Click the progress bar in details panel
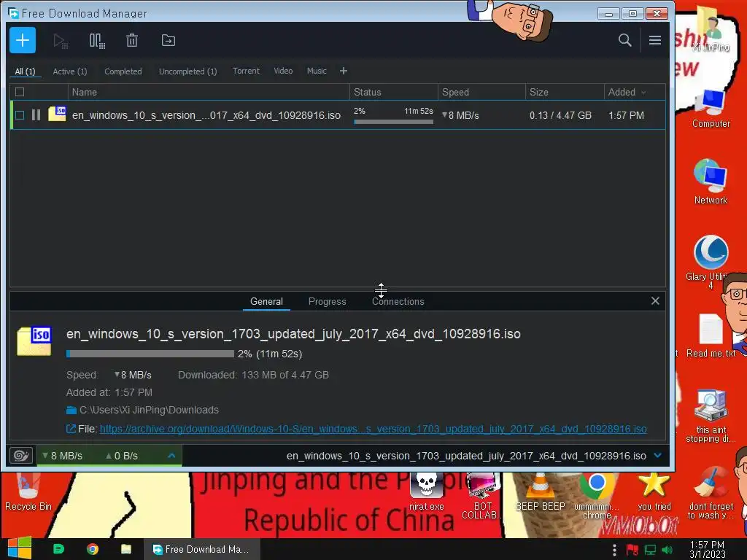The width and height of the screenshot is (747, 560). coord(150,354)
